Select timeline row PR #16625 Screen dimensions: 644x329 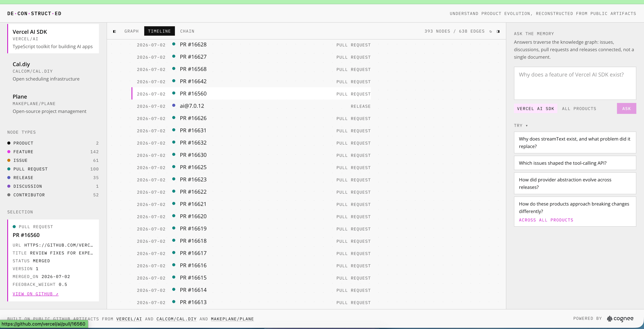pyautogui.click(x=251, y=167)
